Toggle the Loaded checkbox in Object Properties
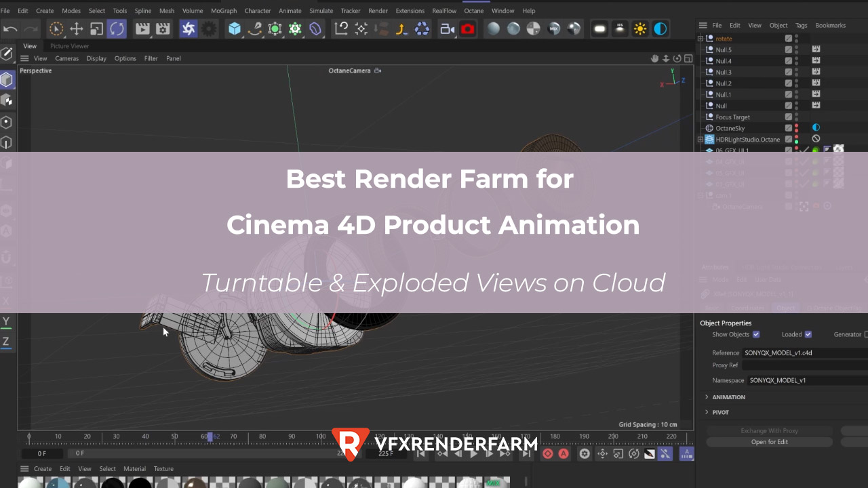The height and width of the screenshot is (488, 868). [x=808, y=334]
